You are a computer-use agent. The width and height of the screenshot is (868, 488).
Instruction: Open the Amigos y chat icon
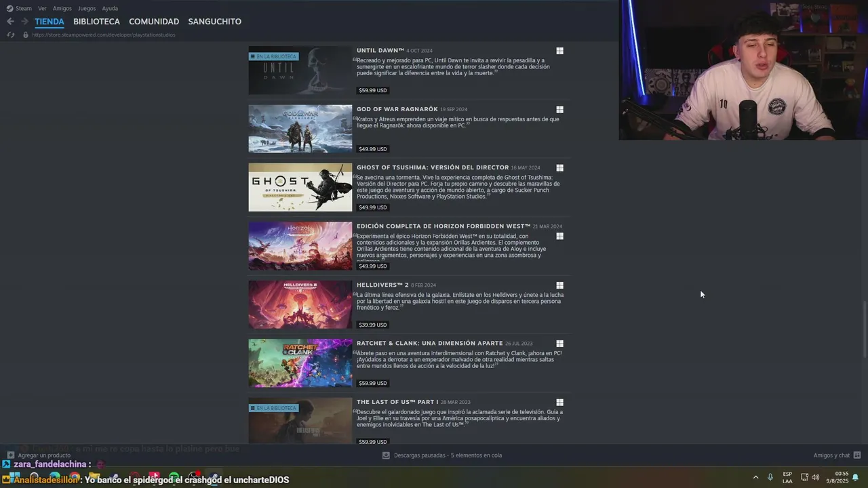857,455
